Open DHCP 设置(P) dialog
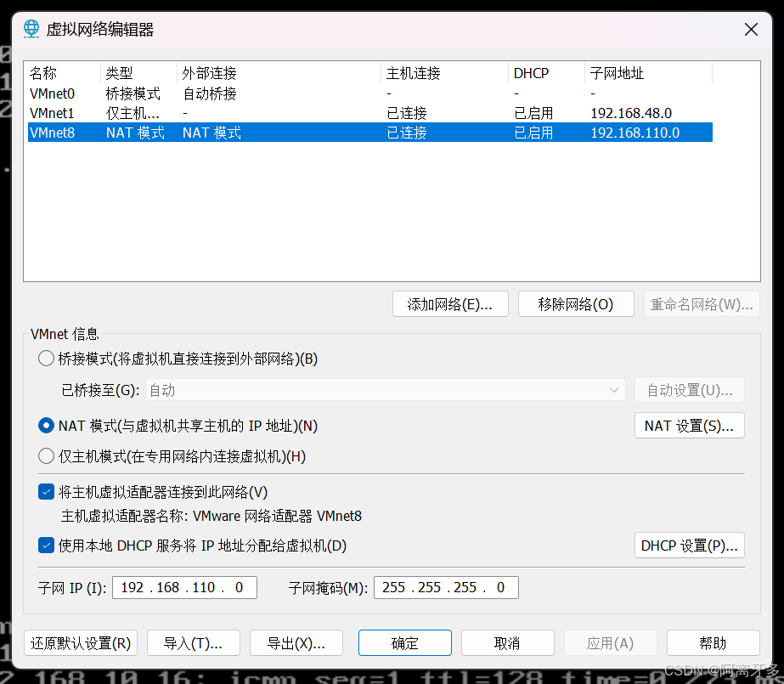The width and height of the screenshot is (784, 684). click(x=690, y=546)
